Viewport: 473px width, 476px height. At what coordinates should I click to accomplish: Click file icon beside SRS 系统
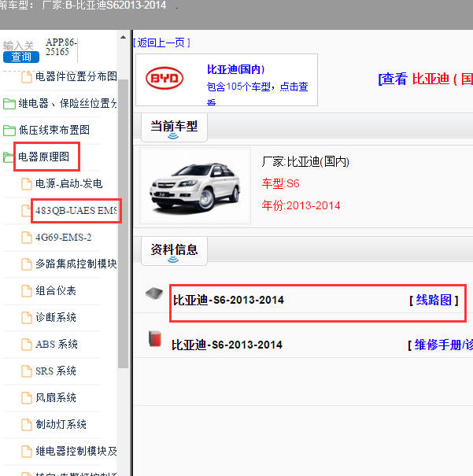tap(27, 371)
